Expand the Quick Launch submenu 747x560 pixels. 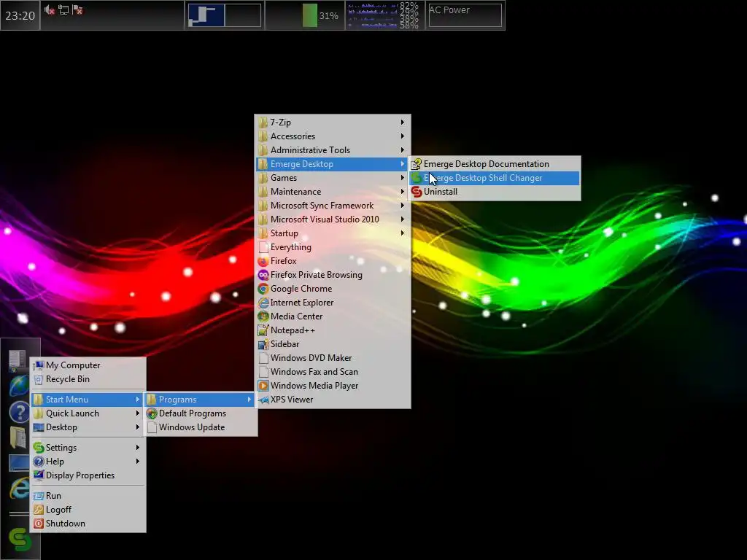[88, 413]
